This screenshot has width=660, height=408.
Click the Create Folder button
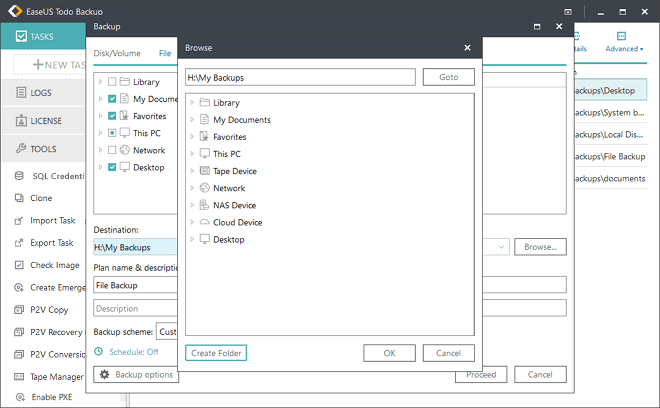(x=216, y=353)
